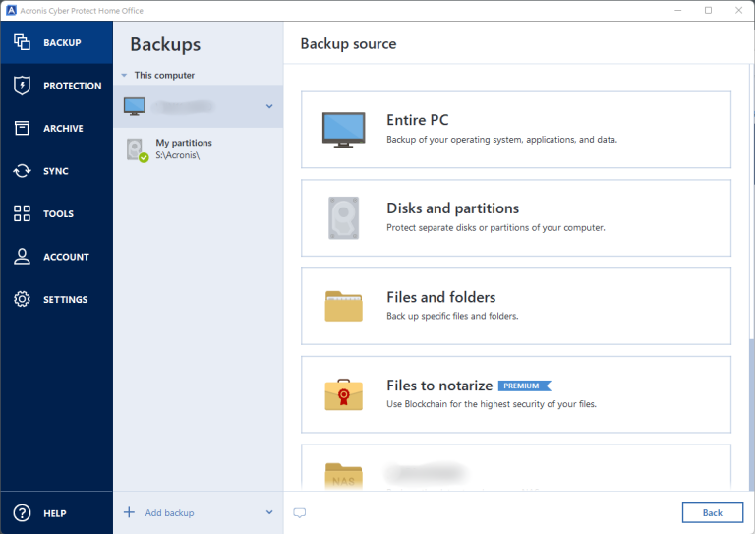
Task: Open the Backup section icon
Action: [22, 43]
